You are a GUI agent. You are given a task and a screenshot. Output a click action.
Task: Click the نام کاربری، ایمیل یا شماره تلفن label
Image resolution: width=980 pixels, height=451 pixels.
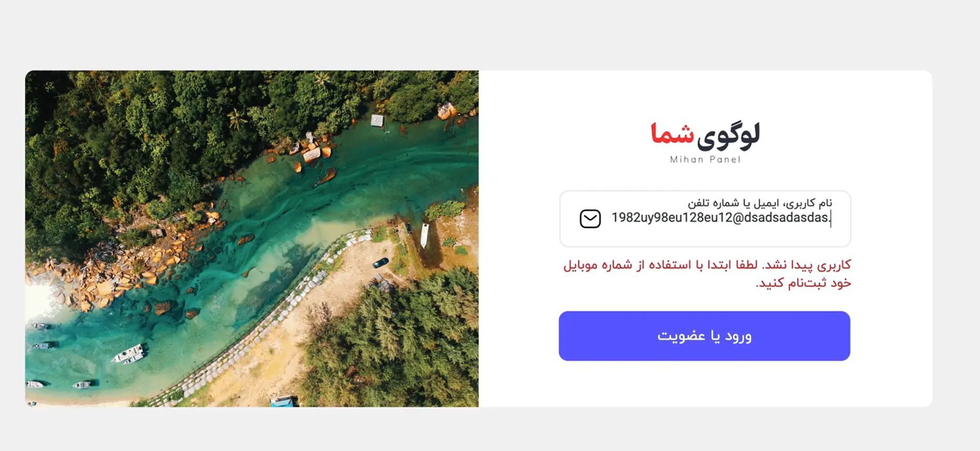(760, 203)
